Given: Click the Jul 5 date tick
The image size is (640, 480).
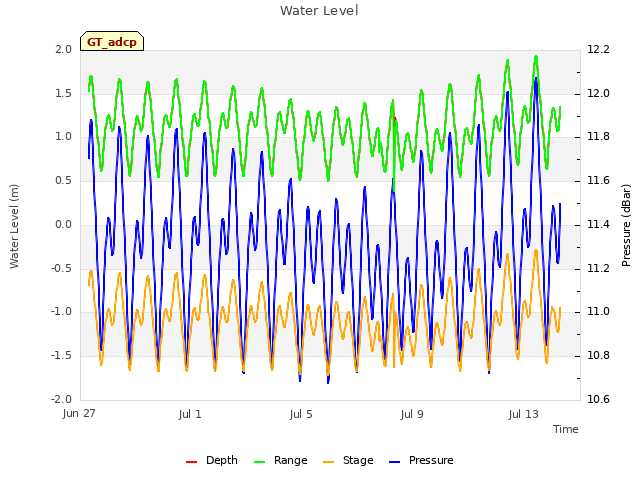Looking at the screenshot, I should [x=301, y=414].
